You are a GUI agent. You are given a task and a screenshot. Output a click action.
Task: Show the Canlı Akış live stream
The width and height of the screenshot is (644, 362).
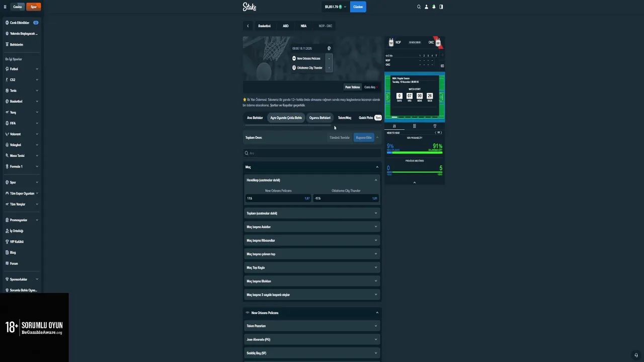[371, 87]
